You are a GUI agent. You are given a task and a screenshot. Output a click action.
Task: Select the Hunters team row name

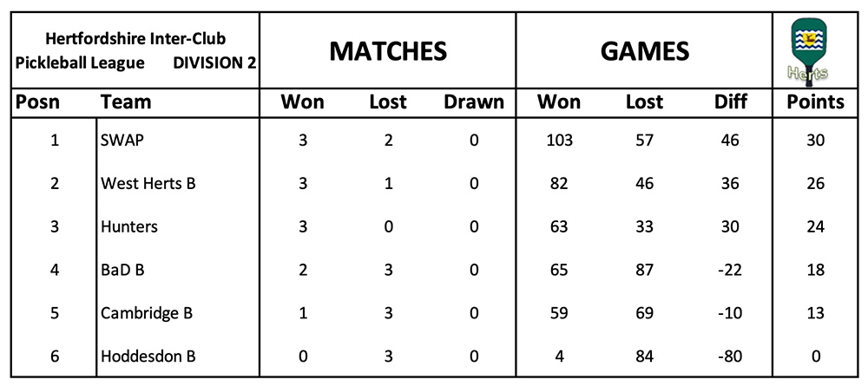click(x=129, y=226)
